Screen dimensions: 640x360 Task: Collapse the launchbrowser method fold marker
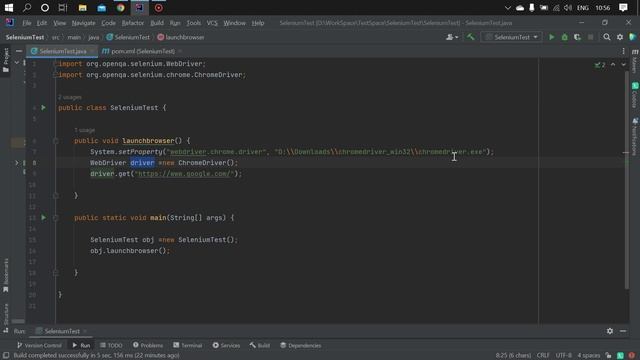[x=56, y=141]
